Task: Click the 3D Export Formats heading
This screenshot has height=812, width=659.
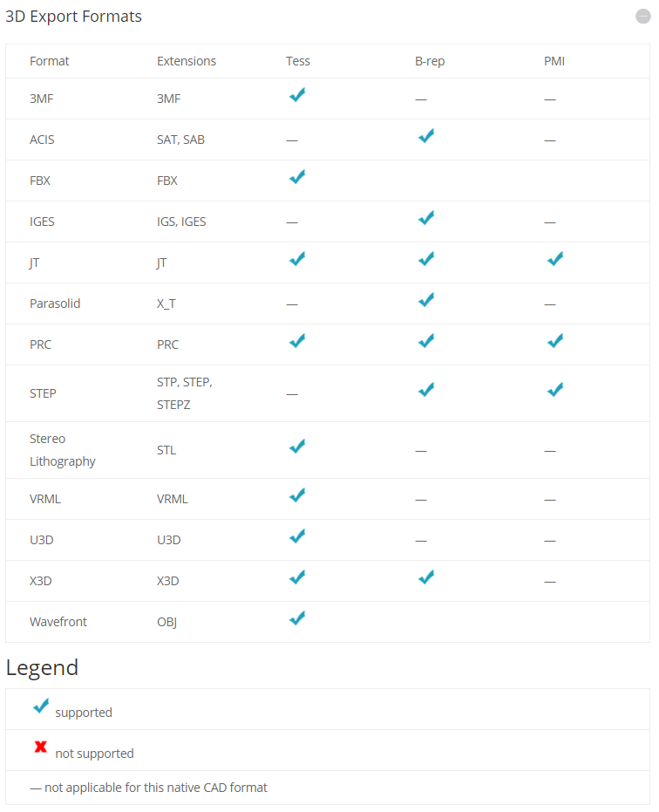Action: click(74, 17)
